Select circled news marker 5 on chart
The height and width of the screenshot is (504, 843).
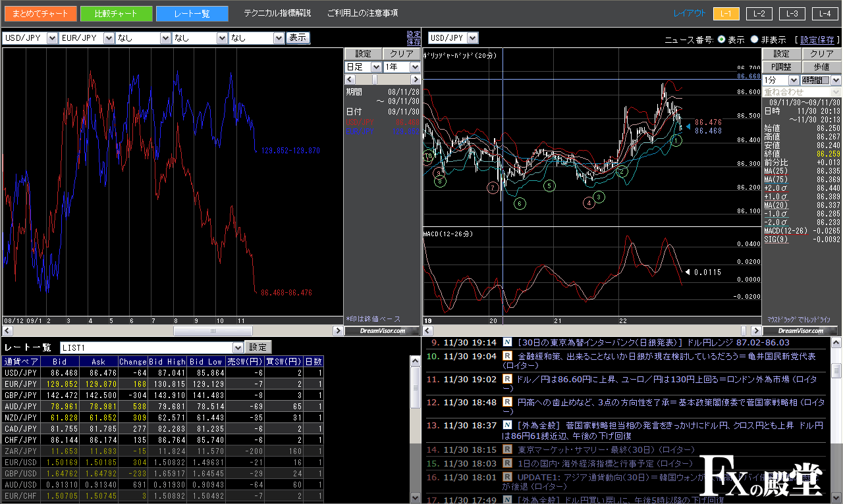[549, 186]
